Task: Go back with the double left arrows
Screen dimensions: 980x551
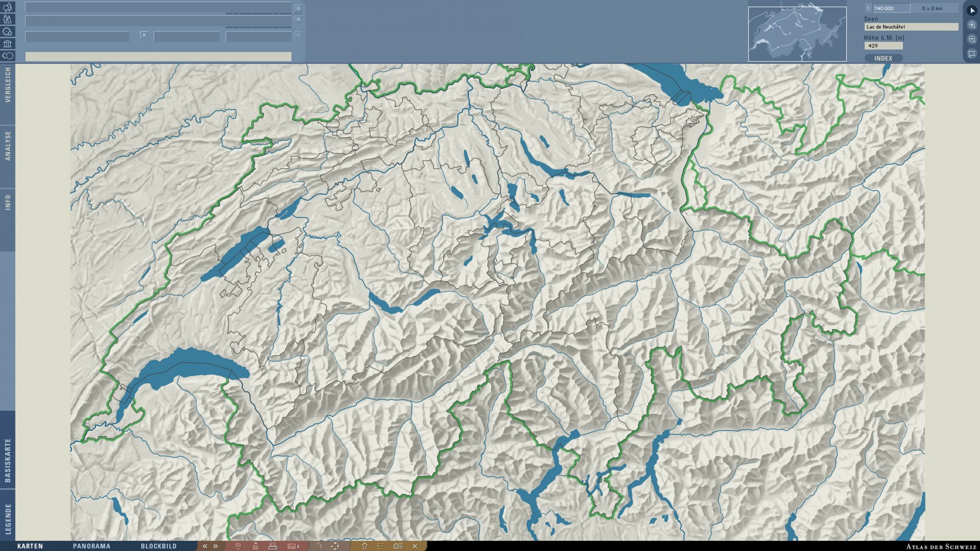Action: click(205, 546)
